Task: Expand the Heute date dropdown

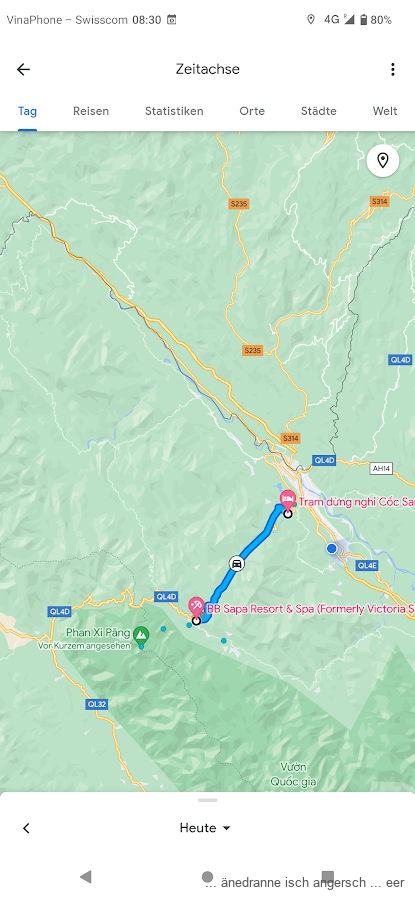Action: coord(205,828)
